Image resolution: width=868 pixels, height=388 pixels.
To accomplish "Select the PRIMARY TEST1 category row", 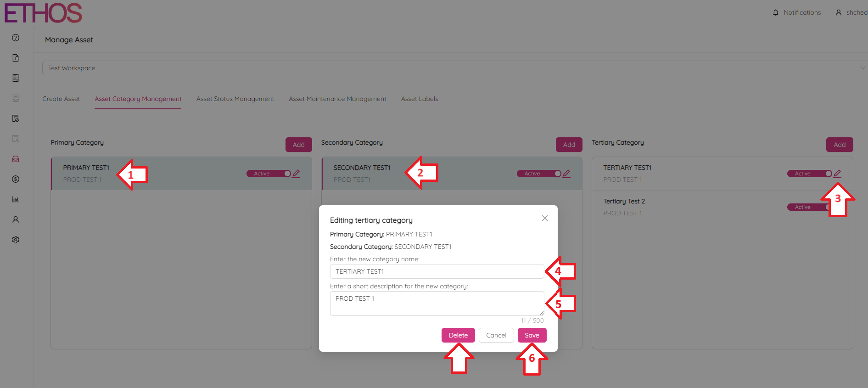I will [x=181, y=174].
